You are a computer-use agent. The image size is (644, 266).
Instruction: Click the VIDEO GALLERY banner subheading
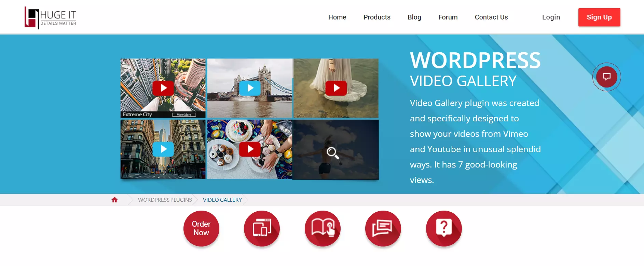(463, 81)
